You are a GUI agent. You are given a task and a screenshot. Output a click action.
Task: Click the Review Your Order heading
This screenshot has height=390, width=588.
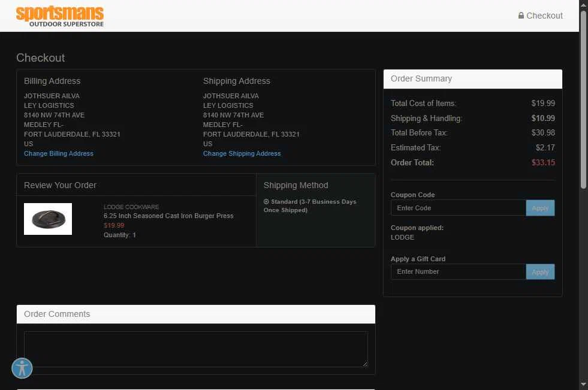[x=60, y=185]
